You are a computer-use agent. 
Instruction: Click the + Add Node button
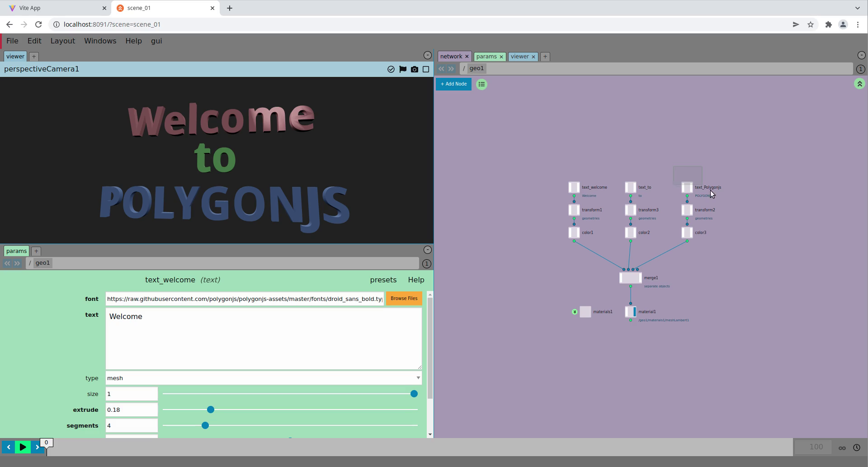click(x=453, y=84)
